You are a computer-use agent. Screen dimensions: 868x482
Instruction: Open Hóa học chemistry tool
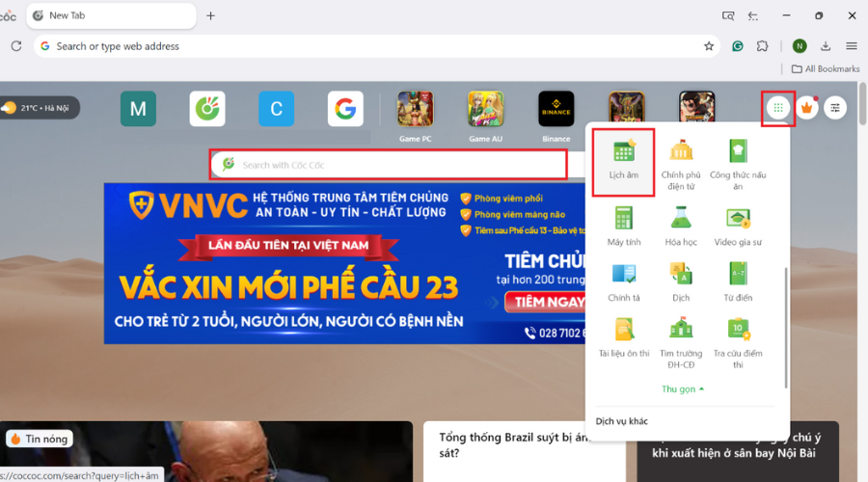tap(681, 226)
